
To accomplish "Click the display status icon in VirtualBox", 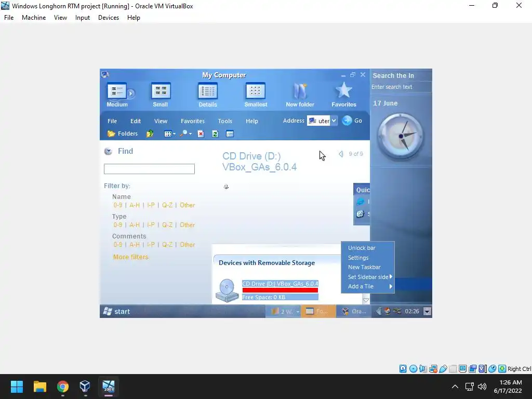I will click(462, 369).
